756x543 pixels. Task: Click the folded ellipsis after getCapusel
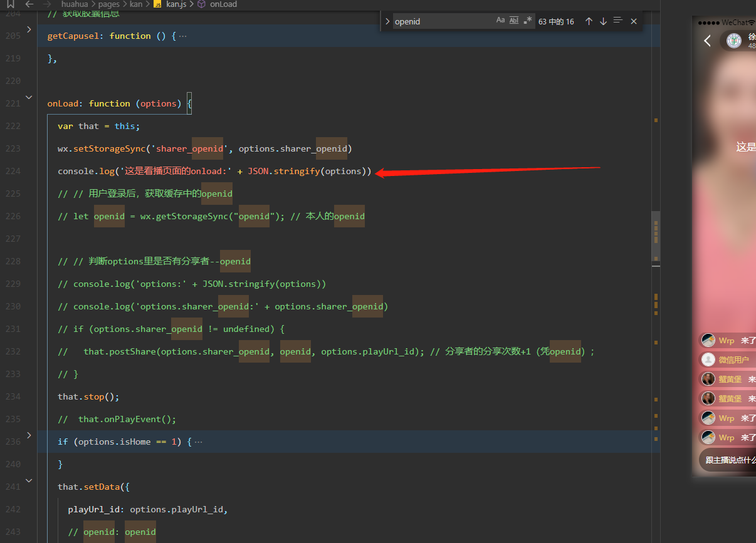[x=182, y=36]
